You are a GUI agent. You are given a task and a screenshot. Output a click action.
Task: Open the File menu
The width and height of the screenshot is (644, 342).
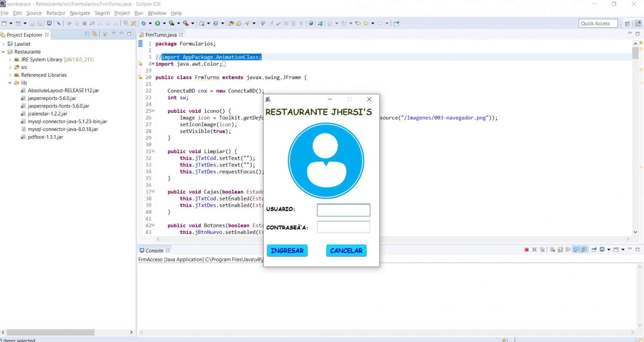coord(5,13)
